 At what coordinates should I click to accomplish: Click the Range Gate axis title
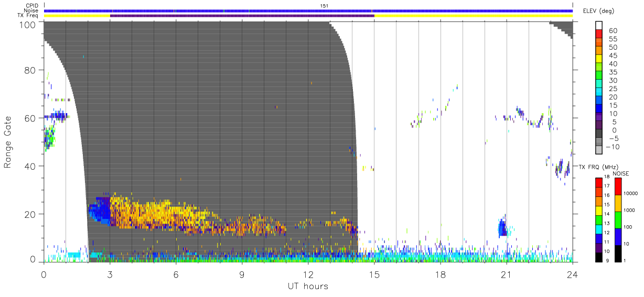(8, 142)
